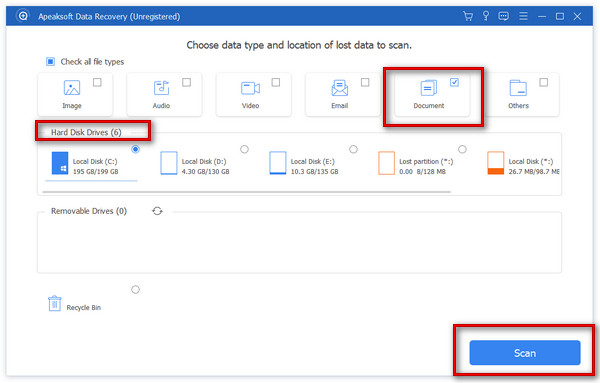Minimize the Apeaksoft window

(542, 16)
